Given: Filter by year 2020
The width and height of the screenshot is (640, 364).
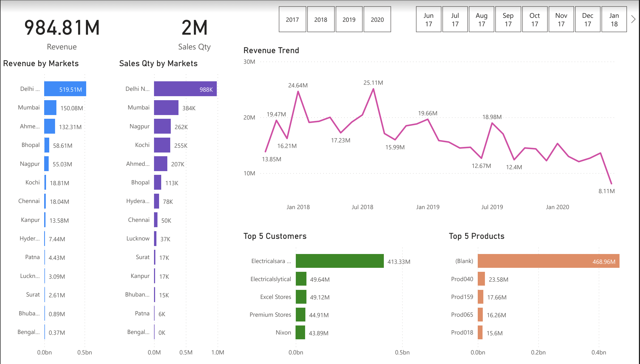Looking at the screenshot, I should click(x=377, y=19).
